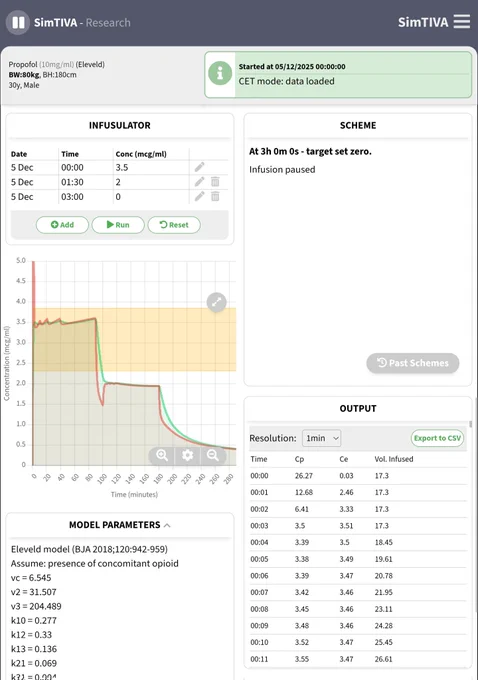Select the 01:30 time cell

tap(72, 182)
